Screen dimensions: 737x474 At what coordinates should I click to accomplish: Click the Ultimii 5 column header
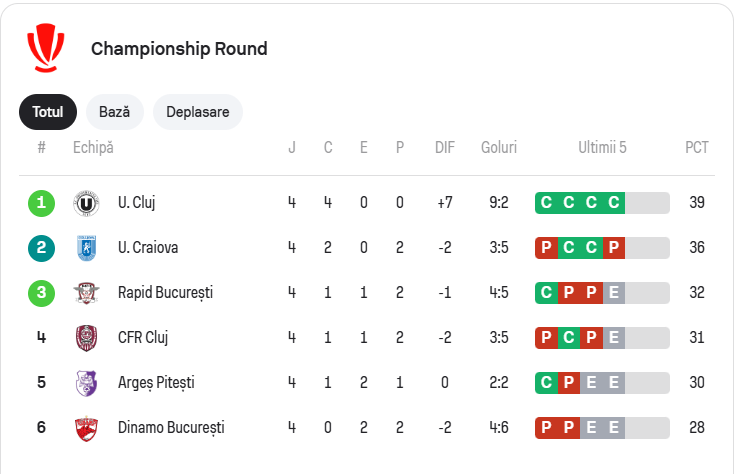(602, 148)
